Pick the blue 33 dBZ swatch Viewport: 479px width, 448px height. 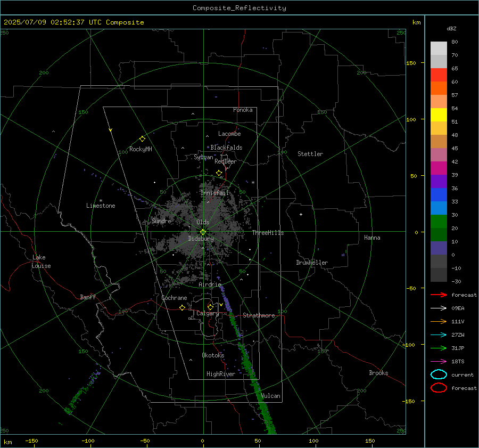(x=439, y=195)
